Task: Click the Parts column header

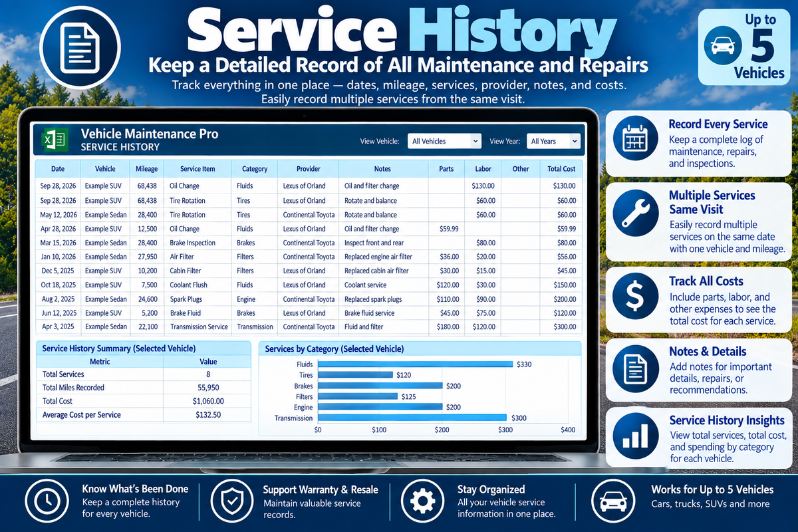Action: tap(446, 169)
